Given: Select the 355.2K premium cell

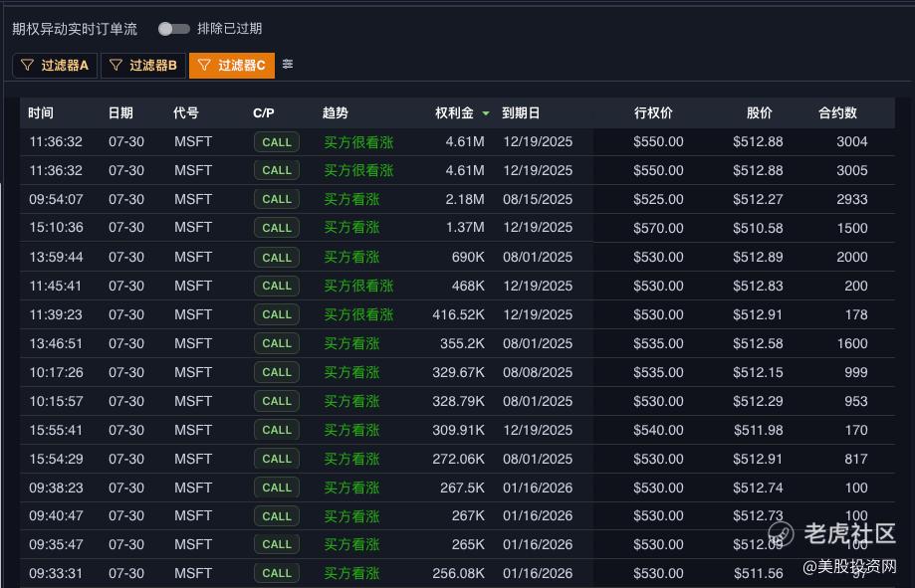Looking at the screenshot, I should click(x=462, y=343).
